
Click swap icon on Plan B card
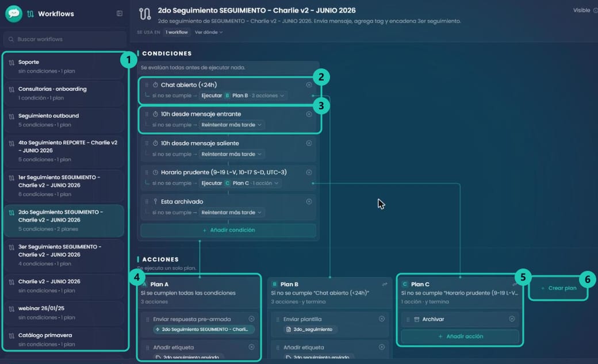pos(385,284)
